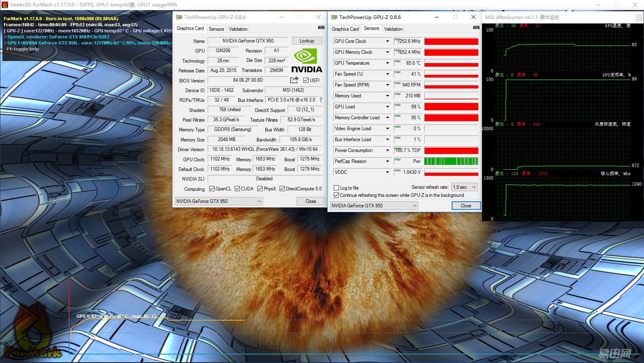644x363 pixels.
Task: Click the GPU temperature graph in MSI Afterburner
Action: pos(562,50)
